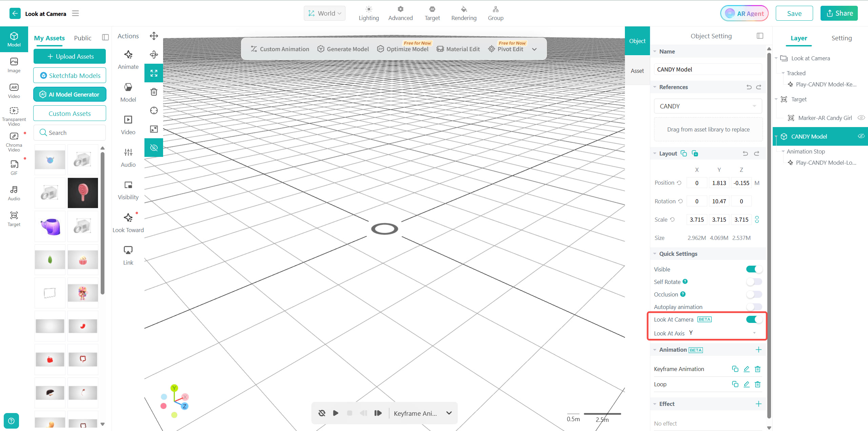The image size is (868, 431).
Task: Delete the Loop animation
Action: [x=758, y=384]
